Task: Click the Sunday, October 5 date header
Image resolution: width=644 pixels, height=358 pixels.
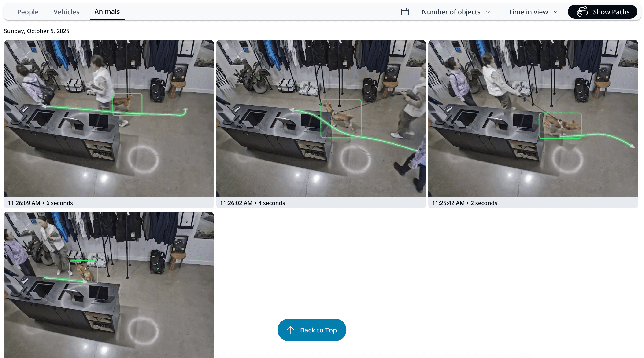Action: click(x=37, y=31)
